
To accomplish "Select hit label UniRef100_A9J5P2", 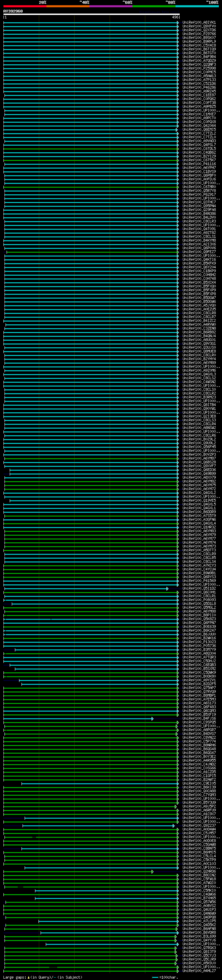I will 199,807.
